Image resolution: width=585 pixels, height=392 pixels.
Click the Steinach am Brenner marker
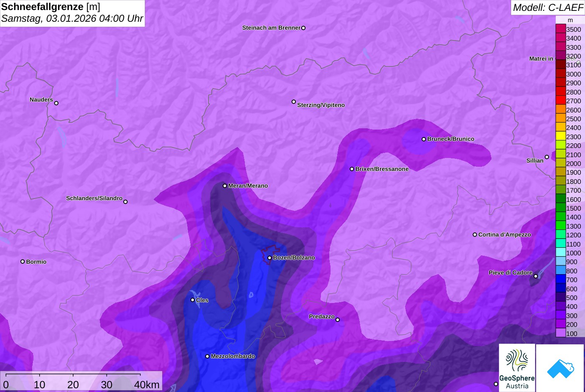click(303, 28)
